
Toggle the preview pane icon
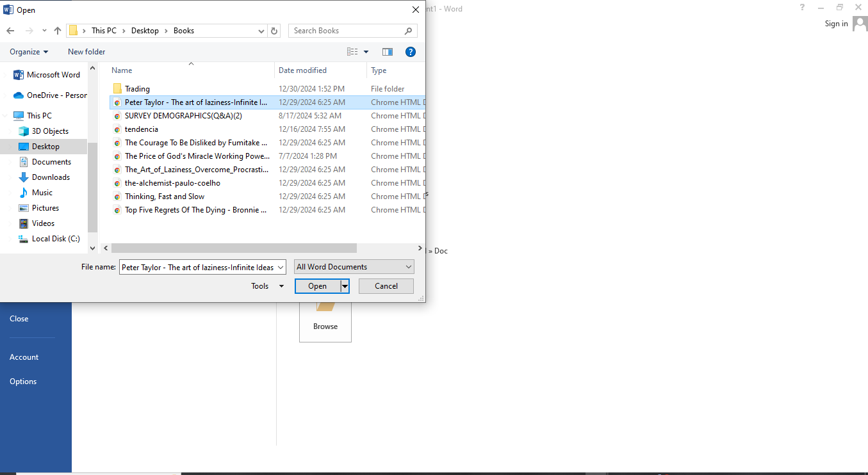388,52
